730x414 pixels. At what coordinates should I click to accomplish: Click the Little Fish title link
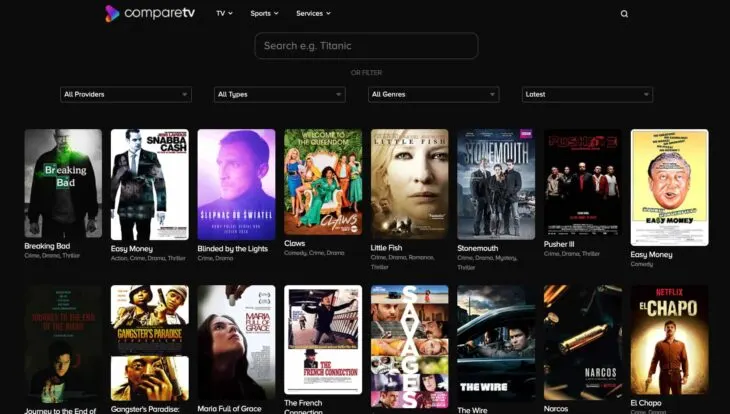386,248
